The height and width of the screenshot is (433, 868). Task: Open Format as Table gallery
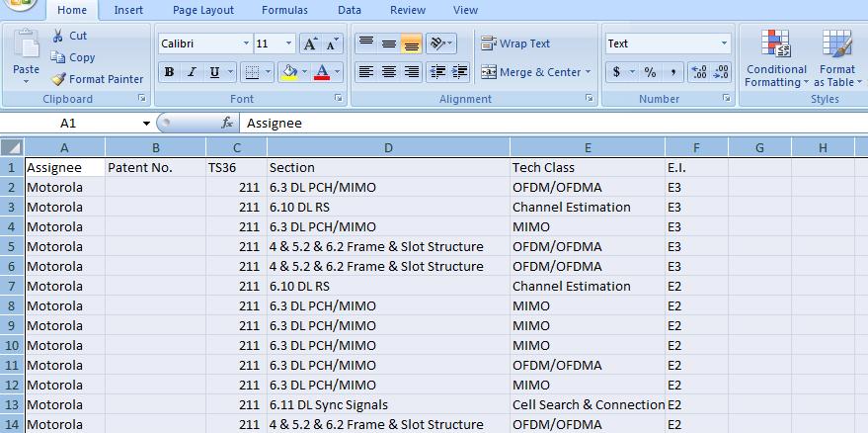837,58
